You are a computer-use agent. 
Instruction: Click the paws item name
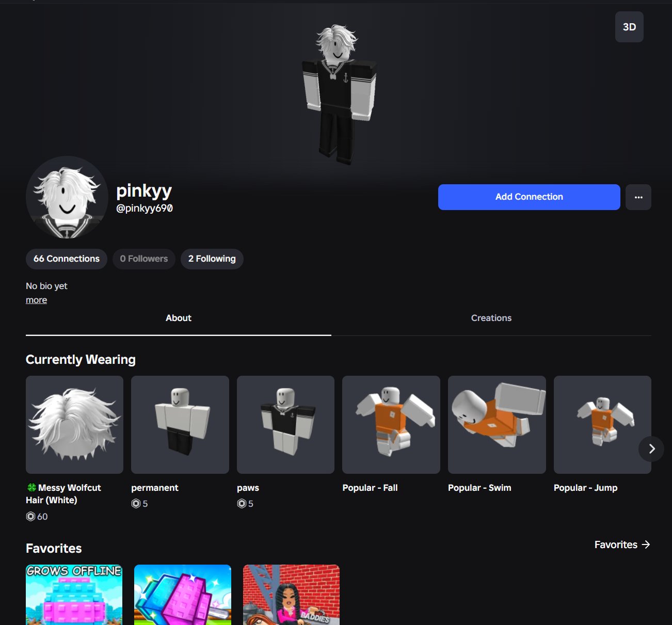248,488
